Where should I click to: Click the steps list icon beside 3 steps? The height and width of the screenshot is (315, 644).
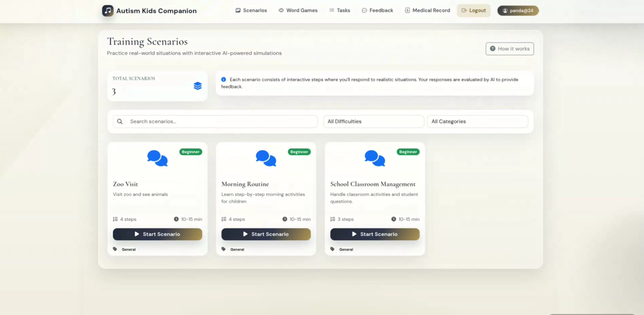(333, 219)
